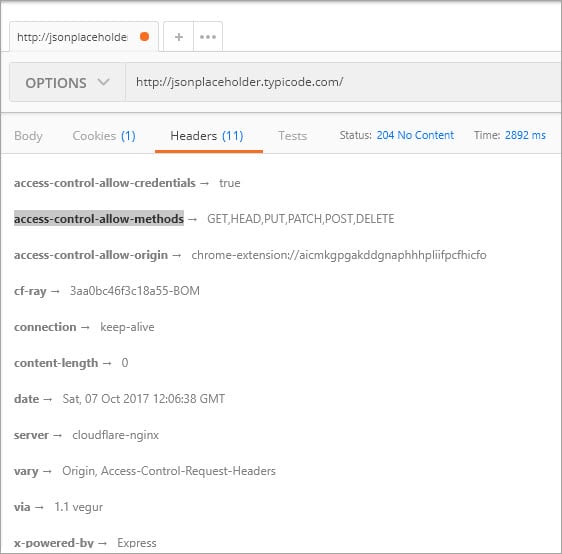
Task: Click the 204 No Content status
Action: [x=415, y=135]
